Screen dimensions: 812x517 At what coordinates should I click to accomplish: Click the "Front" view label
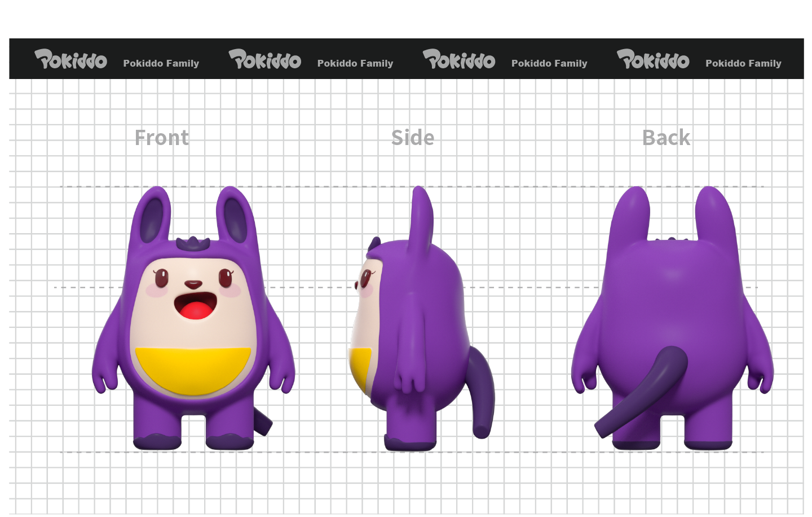tap(162, 138)
